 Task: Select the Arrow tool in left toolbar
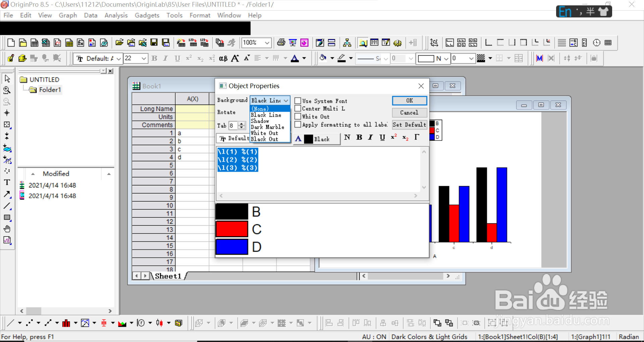7,194
